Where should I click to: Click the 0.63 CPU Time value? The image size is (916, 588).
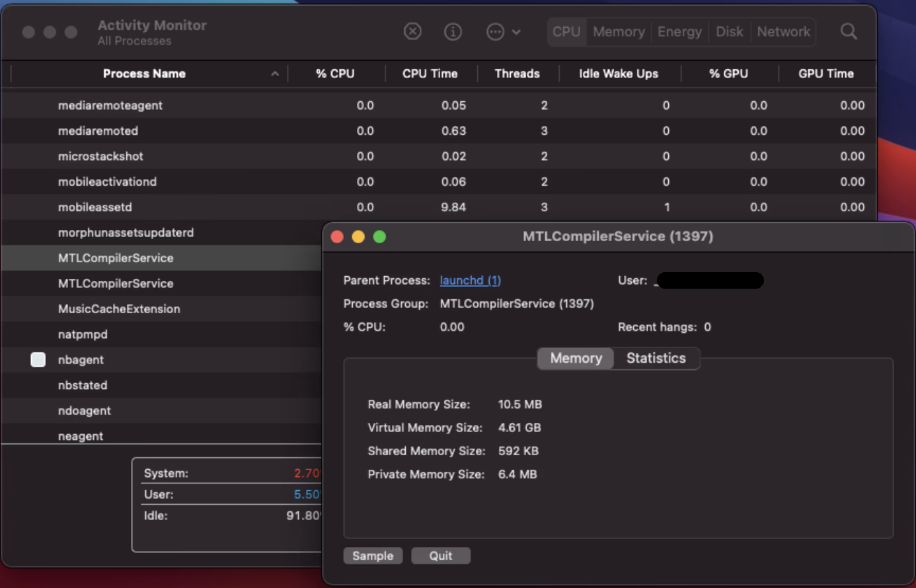click(x=453, y=131)
